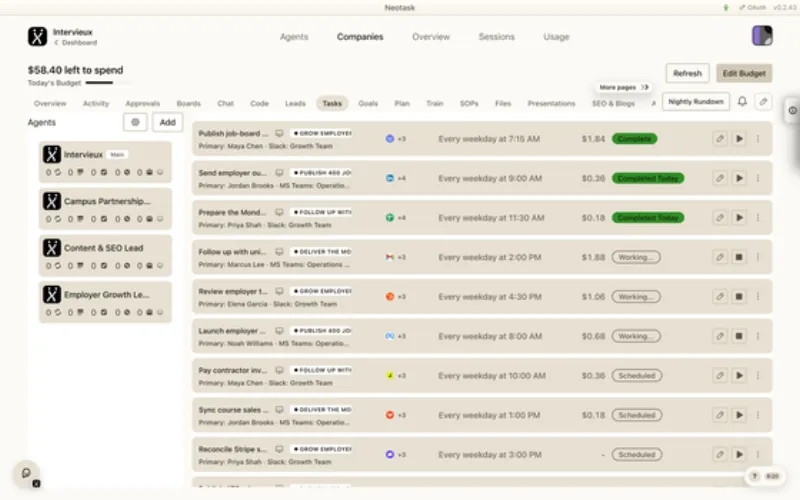Open the Boards page tab
Image resolution: width=800 pixels, height=500 pixels.
point(188,104)
